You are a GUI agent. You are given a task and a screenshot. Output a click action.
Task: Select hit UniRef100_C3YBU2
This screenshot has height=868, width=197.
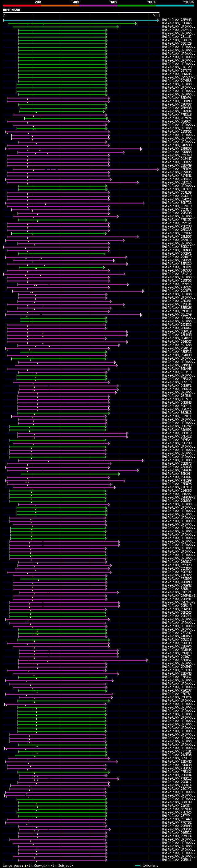click(177, 233)
